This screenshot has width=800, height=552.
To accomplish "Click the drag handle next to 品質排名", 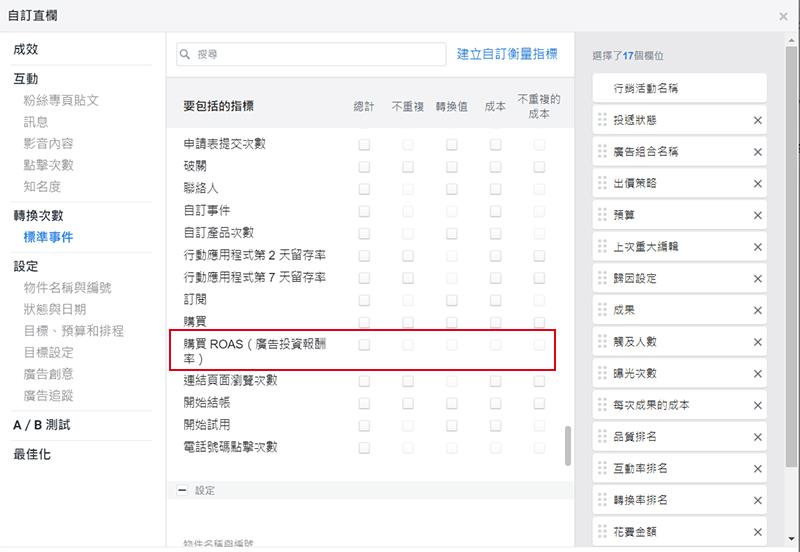I will click(602, 437).
